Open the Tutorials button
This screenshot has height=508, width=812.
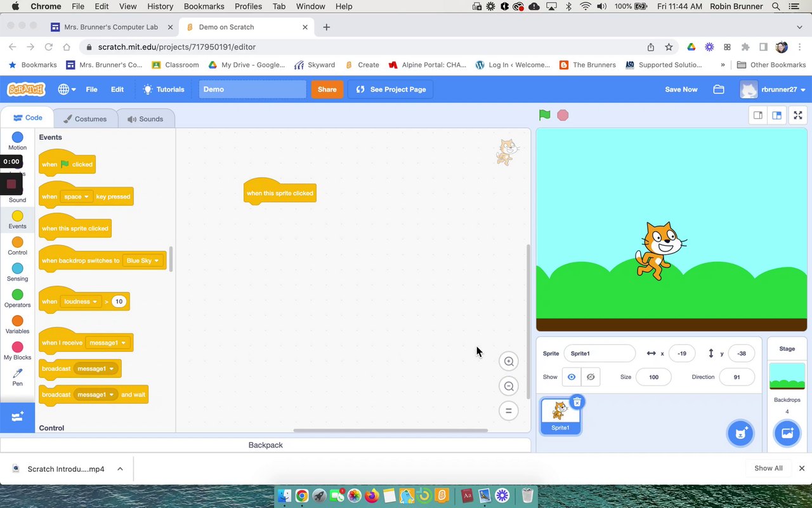[164, 90]
